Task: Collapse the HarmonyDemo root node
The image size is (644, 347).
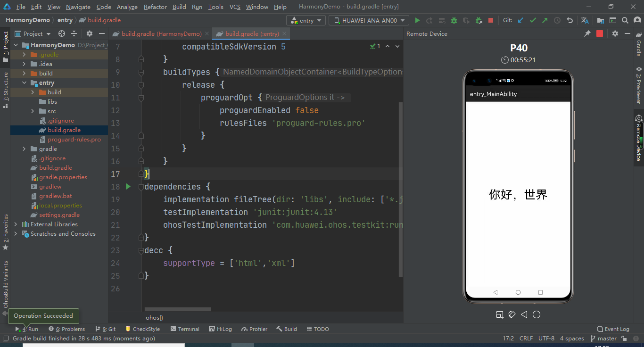Action: coord(16,45)
